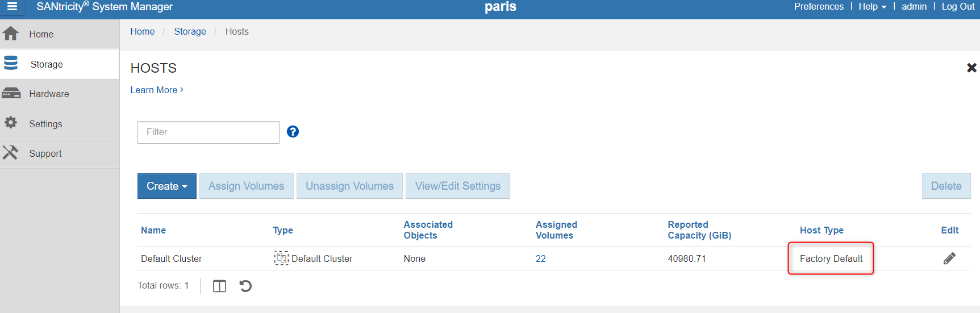
Task: Click the blue filter help question icon
Action: 293,132
